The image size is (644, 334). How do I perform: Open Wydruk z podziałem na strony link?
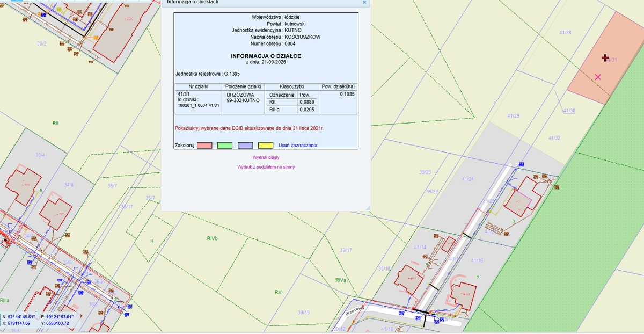(266, 167)
